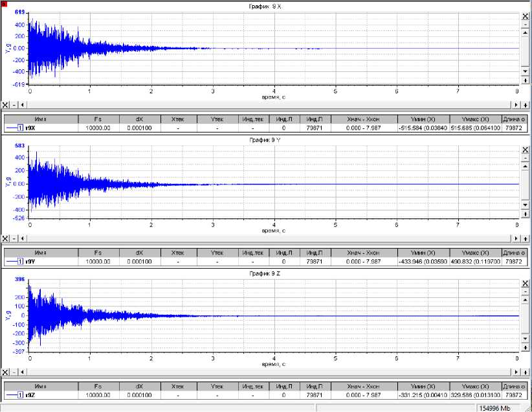Click the 'Fs' column header in r9Y table
The width and height of the screenshot is (532, 412).
[x=98, y=253]
